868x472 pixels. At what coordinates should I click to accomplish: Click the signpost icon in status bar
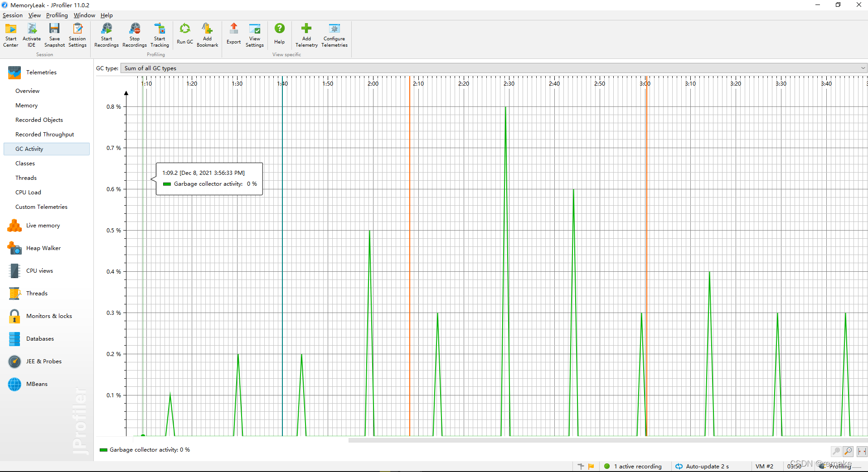click(x=581, y=466)
